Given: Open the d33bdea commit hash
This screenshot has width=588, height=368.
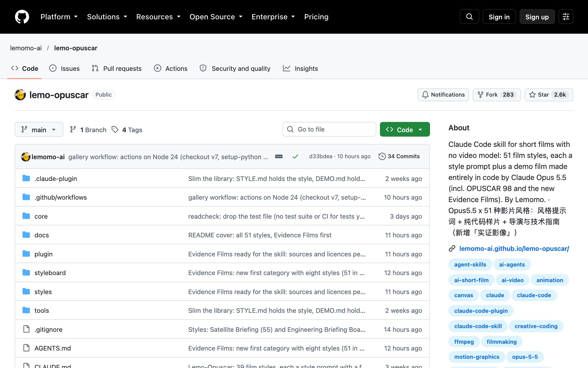Looking at the screenshot, I should click(x=321, y=156).
